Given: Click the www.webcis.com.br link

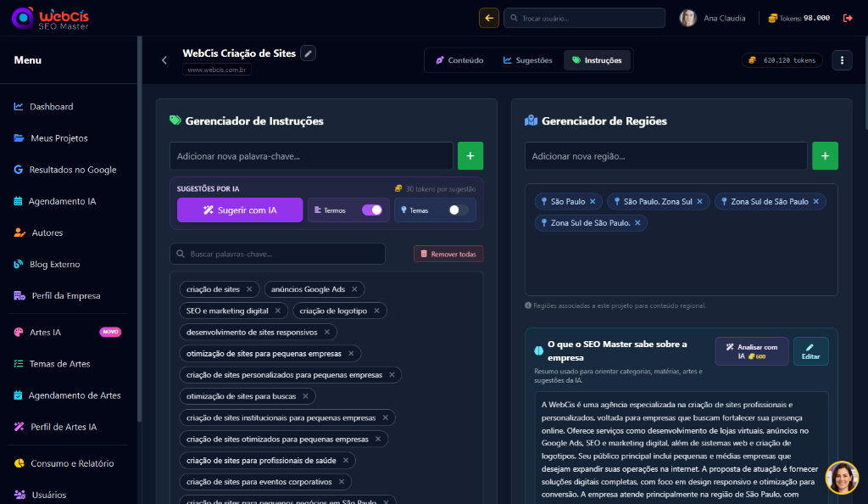Looking at the screenshot, I should tap(216, 70).
